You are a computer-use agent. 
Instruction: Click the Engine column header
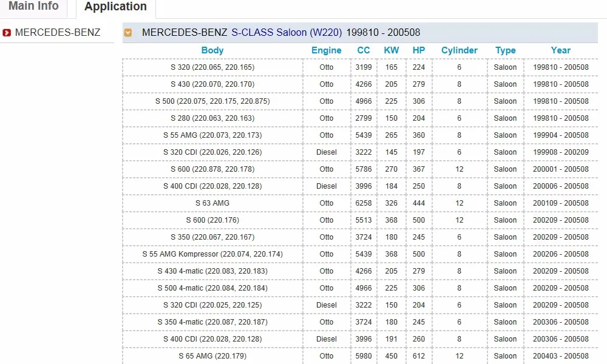point(327,50)
